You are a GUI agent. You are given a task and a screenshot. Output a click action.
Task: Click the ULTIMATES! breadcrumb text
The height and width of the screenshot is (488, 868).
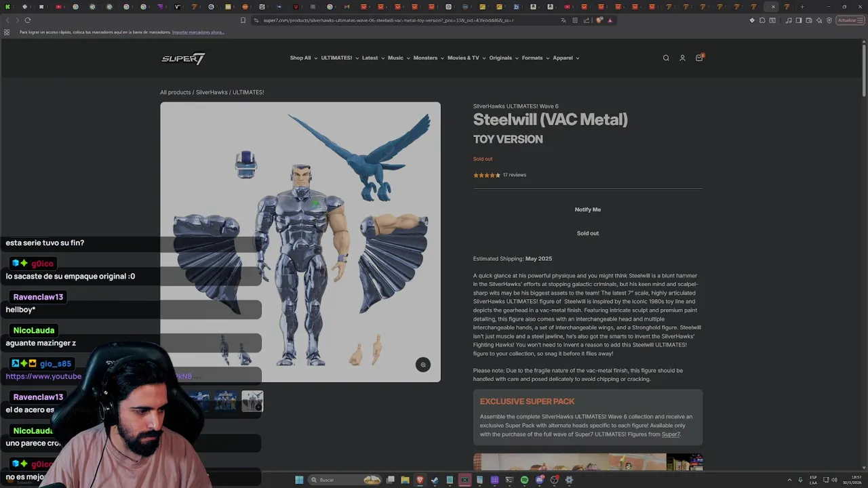[x=248, y=92]
